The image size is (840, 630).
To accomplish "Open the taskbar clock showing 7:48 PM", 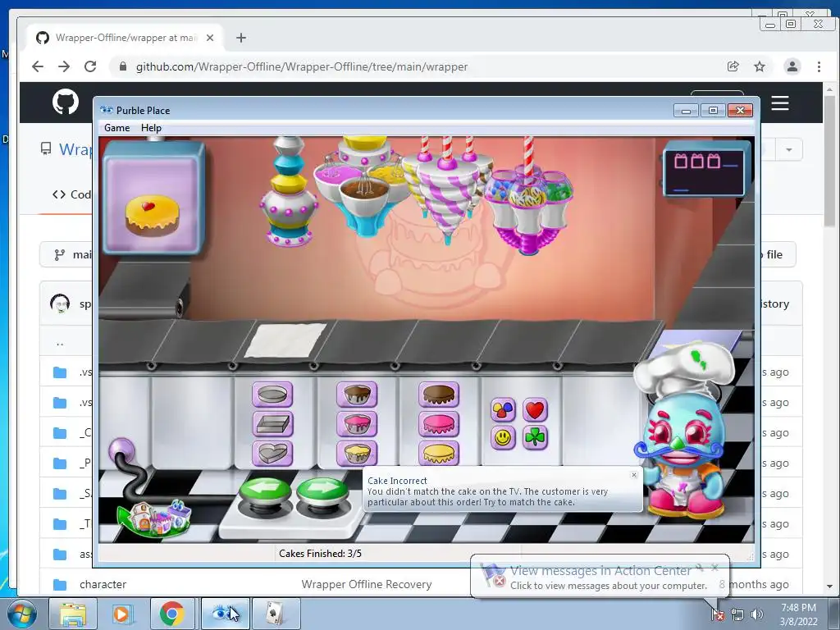I will pyautogui.click(x=798, y=614).
